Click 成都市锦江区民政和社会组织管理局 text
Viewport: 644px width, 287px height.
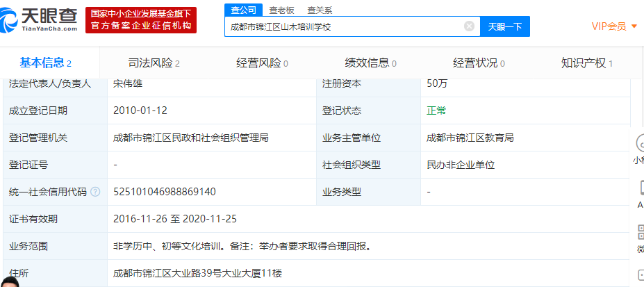click(x=191, y=138)
